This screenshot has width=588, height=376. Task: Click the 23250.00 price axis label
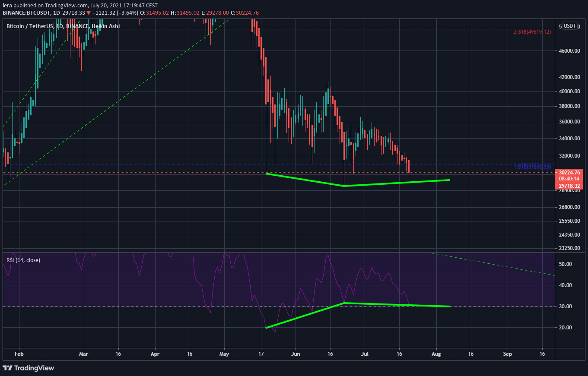pos(569,249)
